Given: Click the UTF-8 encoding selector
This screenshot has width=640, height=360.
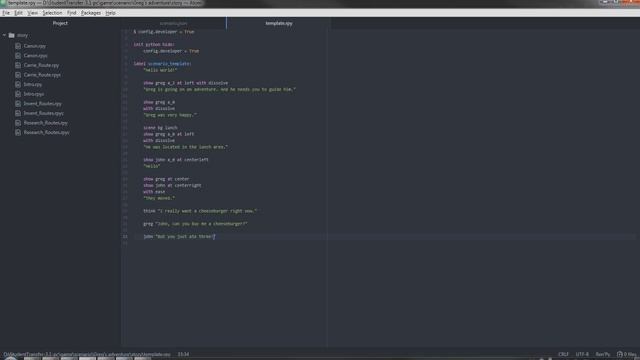Looking at the screenshot, I should [x=582, y=354].
